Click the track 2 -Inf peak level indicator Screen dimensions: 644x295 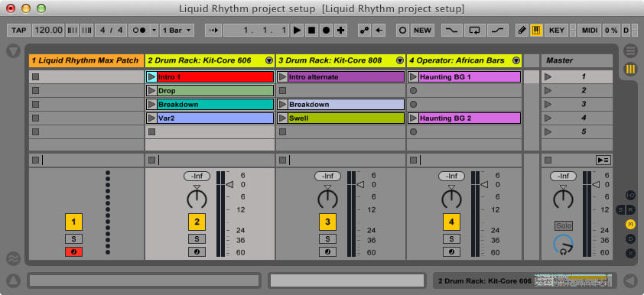click(x=197, y=176)
